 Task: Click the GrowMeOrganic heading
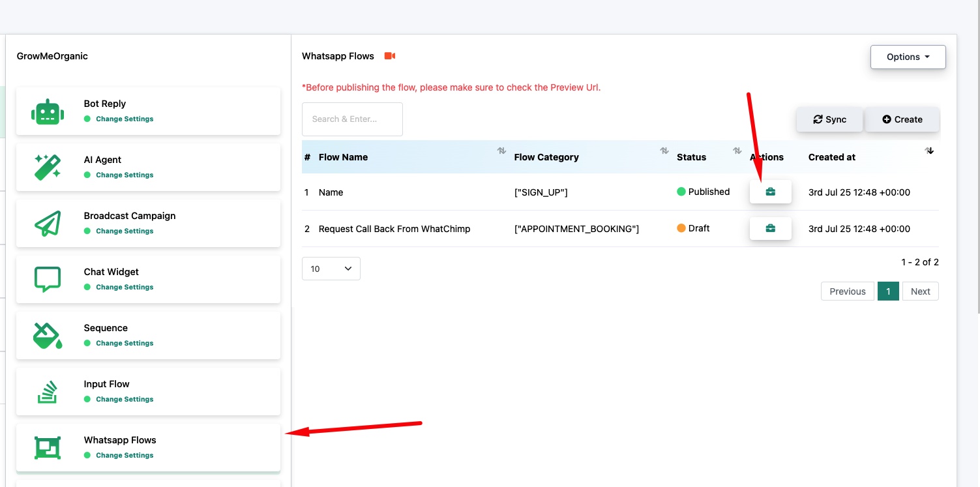tap(52, 56)
